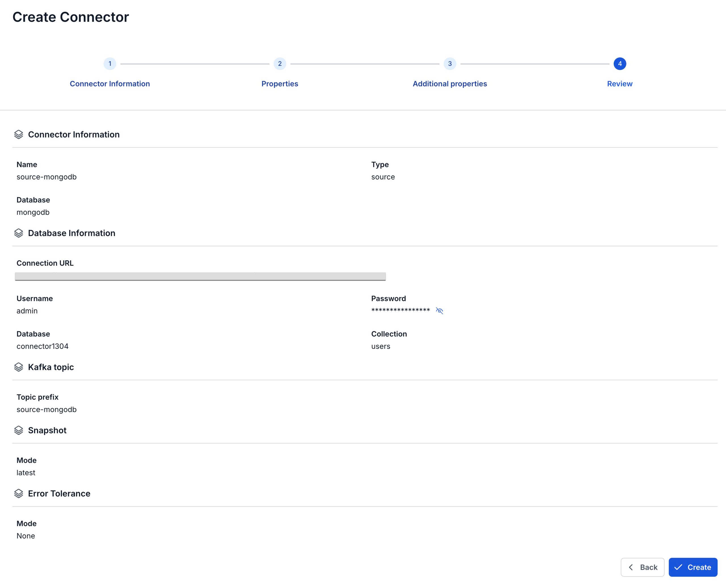Select the masked Password asterisks
The height and width of the screenshot is (588, 726).
point(401,310)
